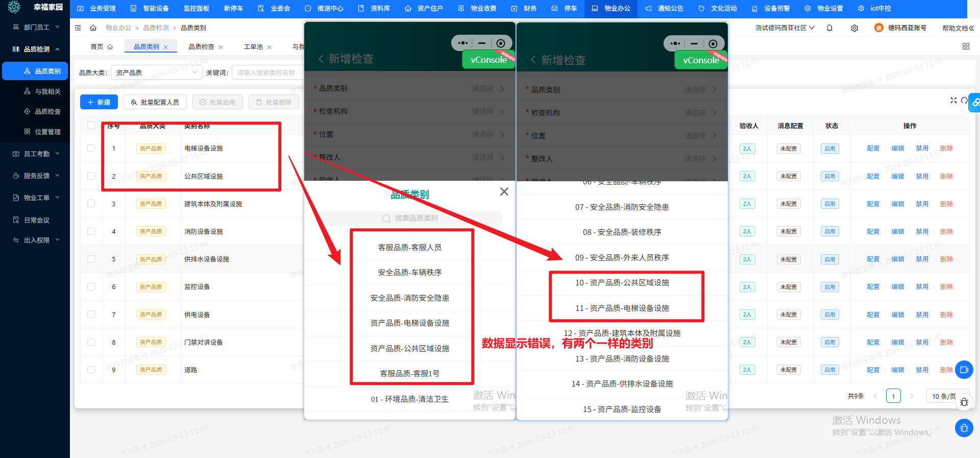Toggle table fullscreen icon
The image size is (980, 458).
tap(953, 100)
